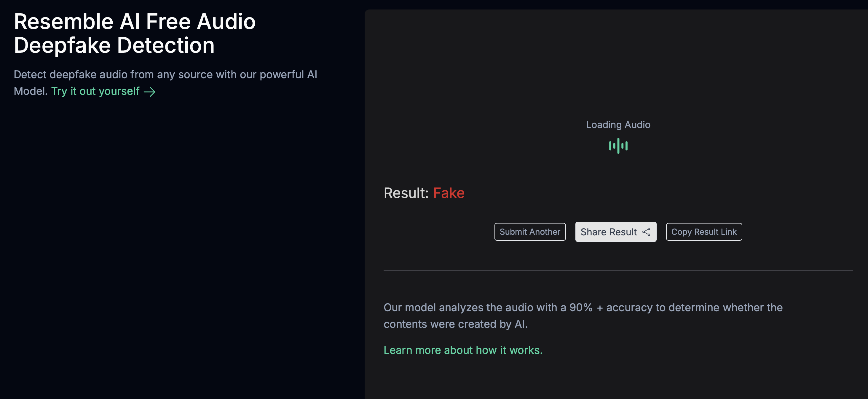This screenshot has height=399, width=868.
Task: Click the Result: label
Action: pyautogui.click(x=406, y=193)
